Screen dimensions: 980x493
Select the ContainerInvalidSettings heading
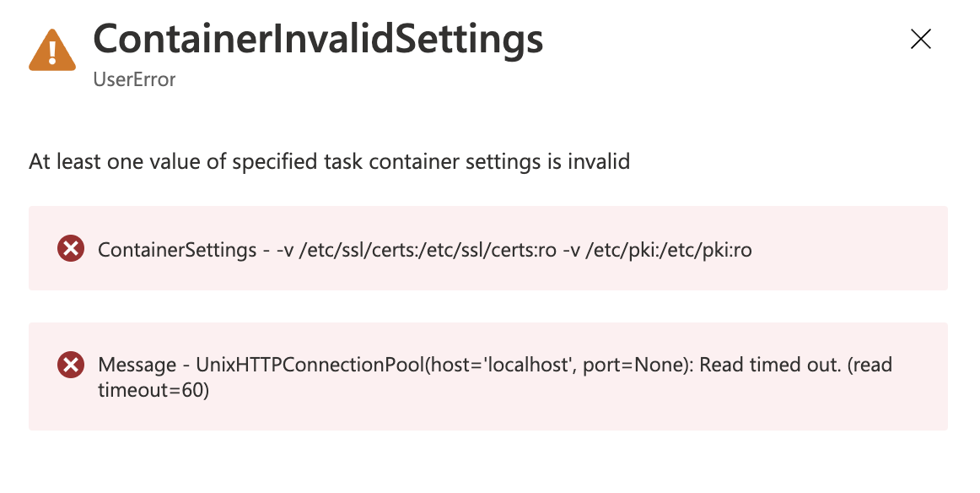[x=318, y=40]
